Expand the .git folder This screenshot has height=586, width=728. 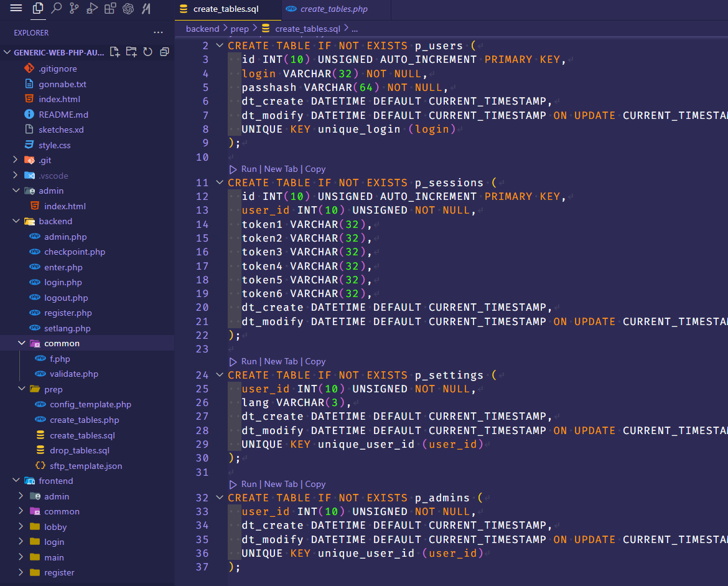16,160
